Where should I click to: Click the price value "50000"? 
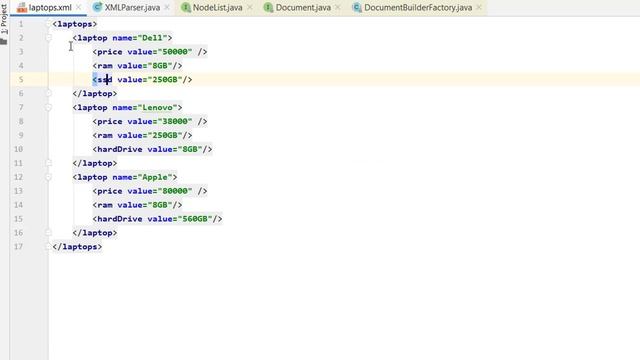[x=175, y=52]
